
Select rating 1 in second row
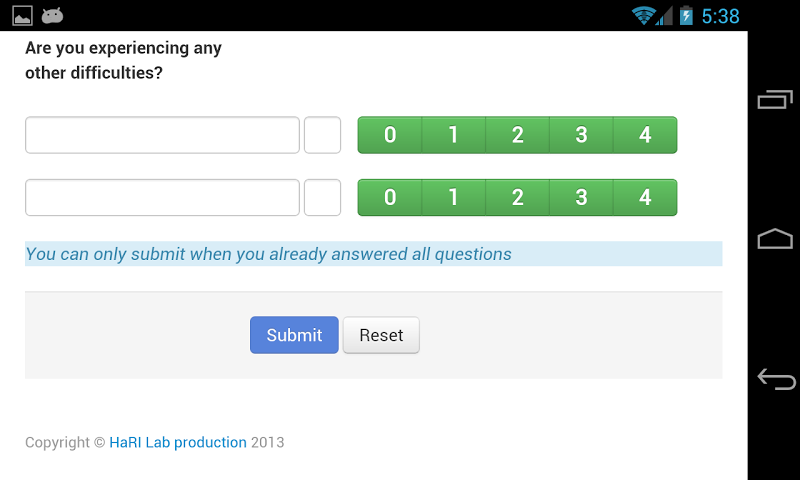[453, 198]
